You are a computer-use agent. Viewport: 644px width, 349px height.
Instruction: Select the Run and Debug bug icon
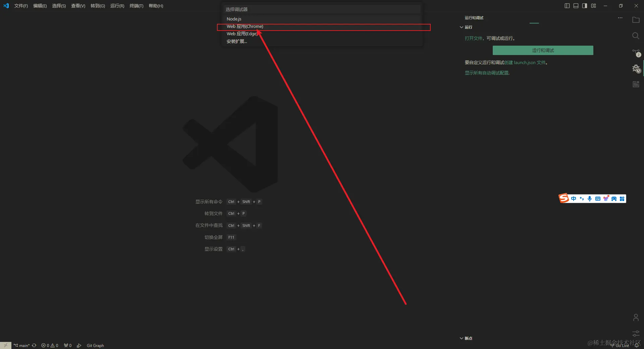click(x=636, y=68)
